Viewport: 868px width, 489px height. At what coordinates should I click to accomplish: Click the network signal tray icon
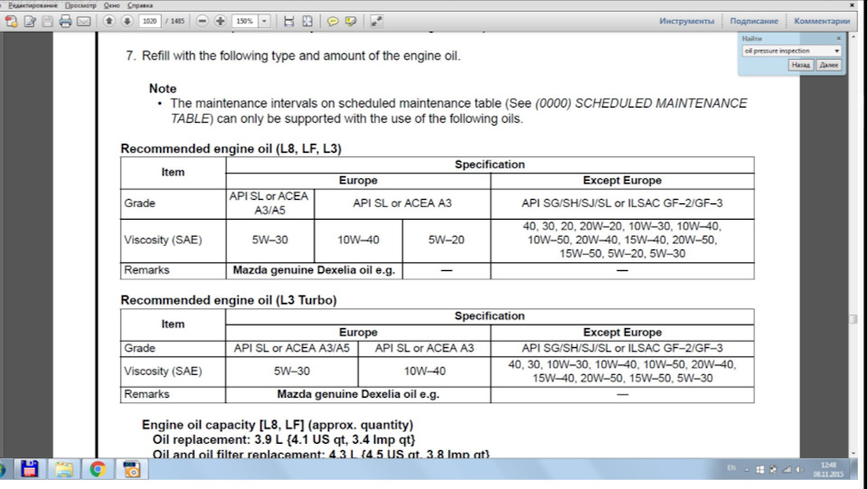(x=786, y=470)
